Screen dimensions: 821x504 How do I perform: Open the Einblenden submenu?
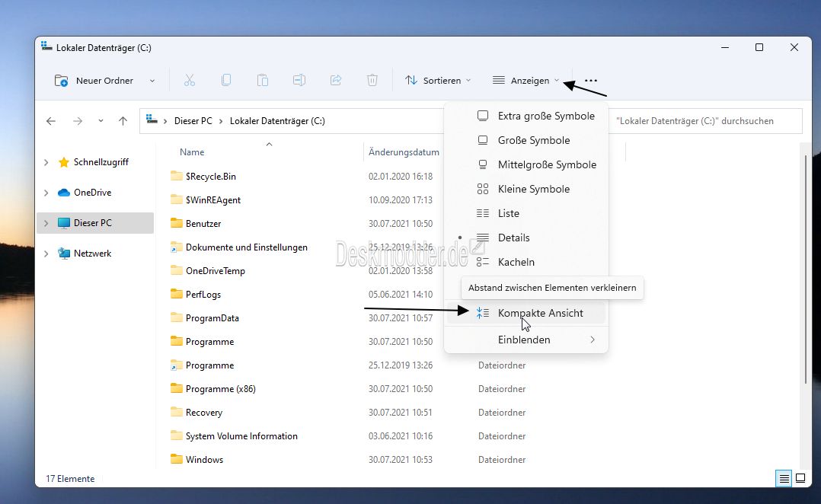[x=526, y=340]
